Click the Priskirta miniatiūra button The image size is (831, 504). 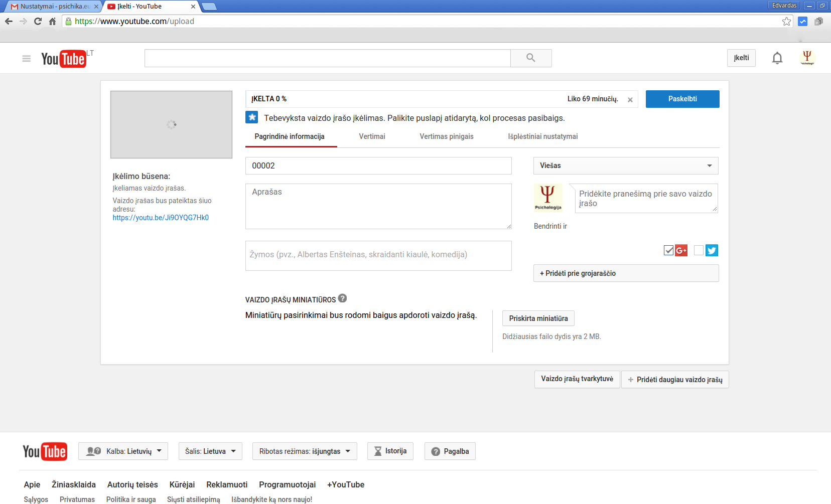tap(538, 318)
